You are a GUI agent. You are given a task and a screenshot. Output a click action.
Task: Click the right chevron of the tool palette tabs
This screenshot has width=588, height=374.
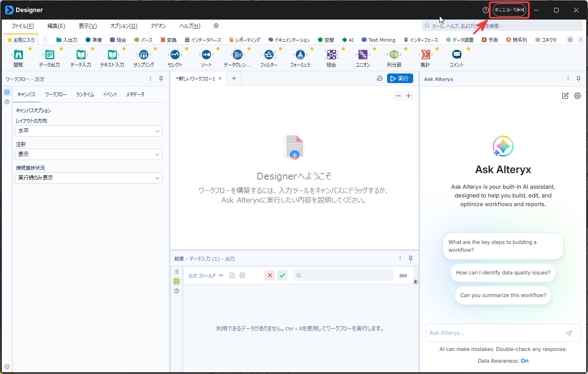pos(580,40)
